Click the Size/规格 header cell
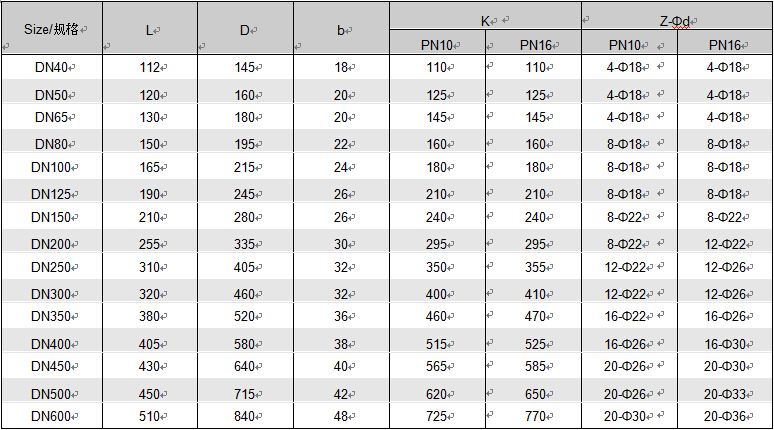The image size is (774, 430). click(50, 29)
